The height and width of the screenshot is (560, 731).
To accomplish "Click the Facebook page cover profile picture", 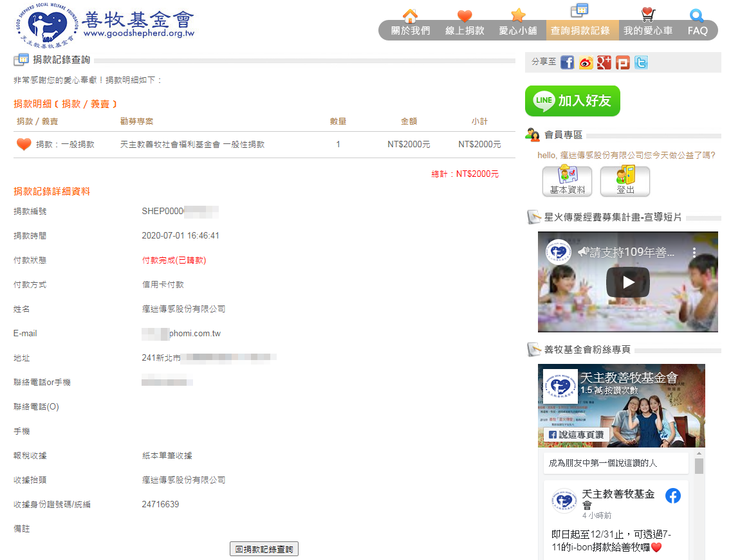I will click(560, 386).
